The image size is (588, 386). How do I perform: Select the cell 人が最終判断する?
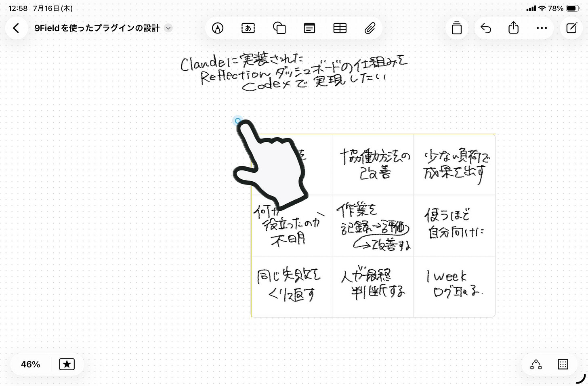(373, 287)
